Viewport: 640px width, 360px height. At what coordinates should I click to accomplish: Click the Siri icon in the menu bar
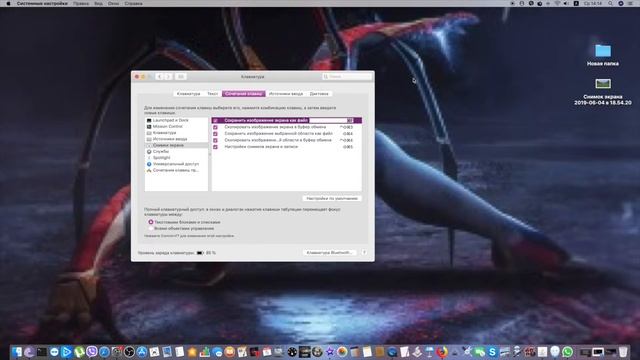click(621, 3)
